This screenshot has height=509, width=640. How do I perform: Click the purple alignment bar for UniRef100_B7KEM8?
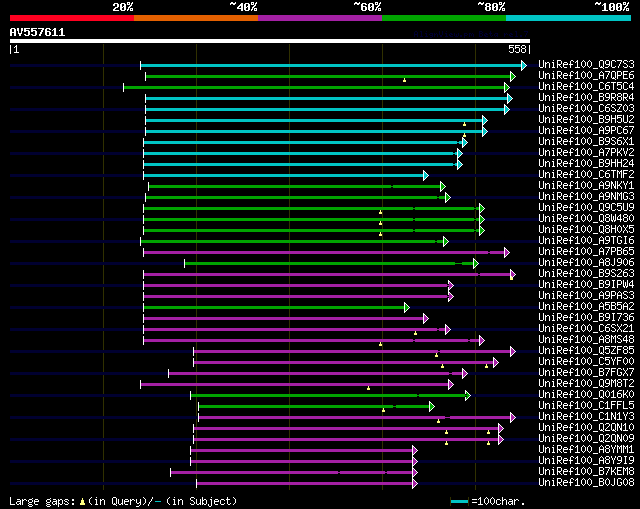click(x=291, y=473)
